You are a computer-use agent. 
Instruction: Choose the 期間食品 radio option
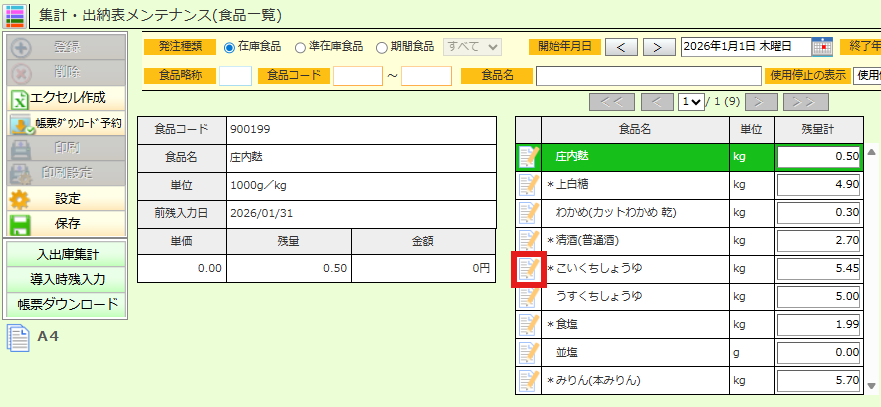[381, 47]
